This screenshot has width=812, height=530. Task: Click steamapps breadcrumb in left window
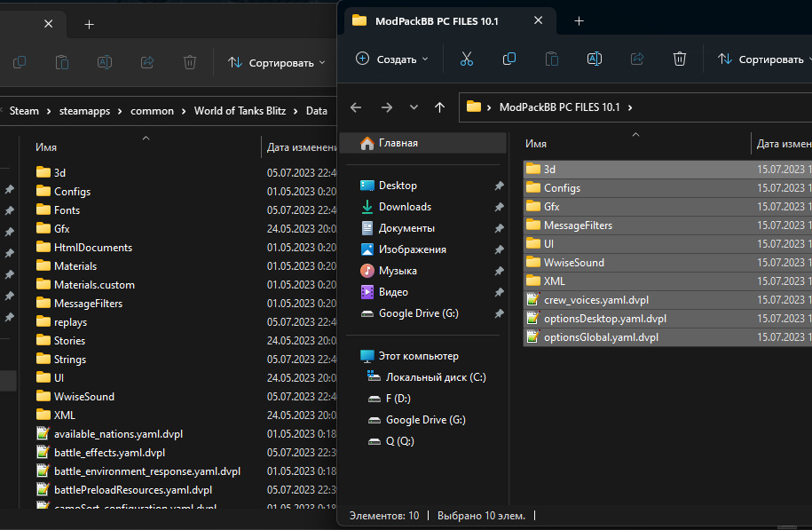click(84, 111)
